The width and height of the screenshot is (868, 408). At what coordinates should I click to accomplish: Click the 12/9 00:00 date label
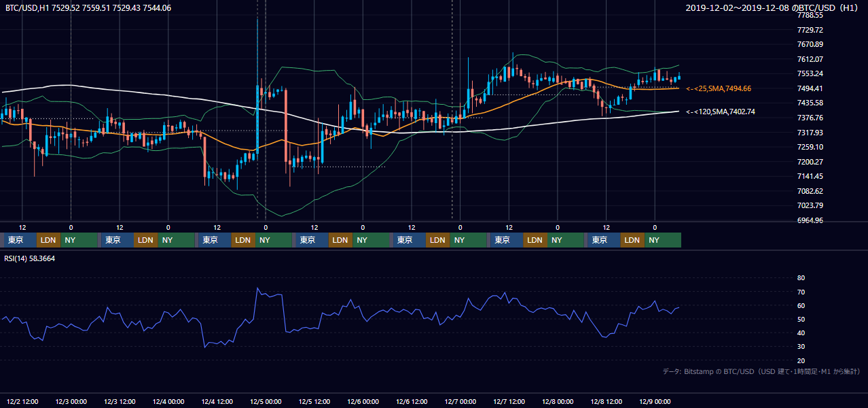click(x=655, y=401)
